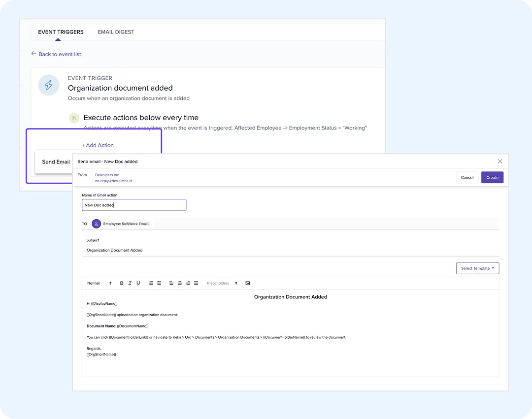Click the Subject field text

114,250
